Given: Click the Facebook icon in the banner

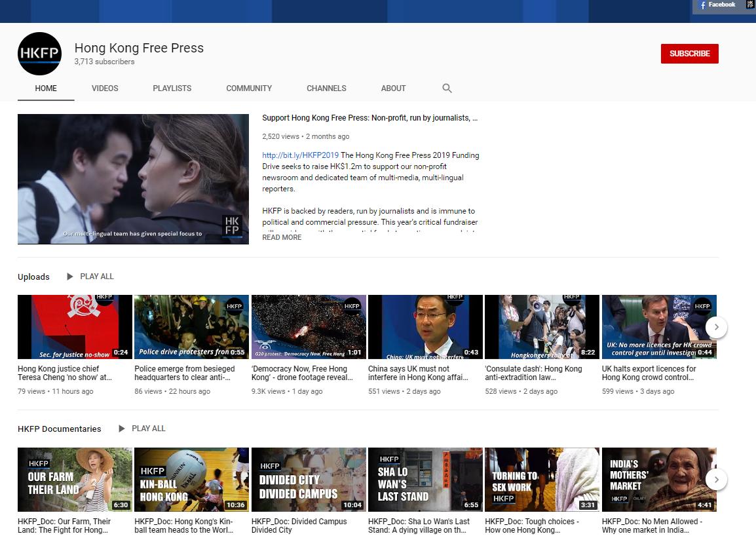Looking at the screenshot, I should coord(703,5).
